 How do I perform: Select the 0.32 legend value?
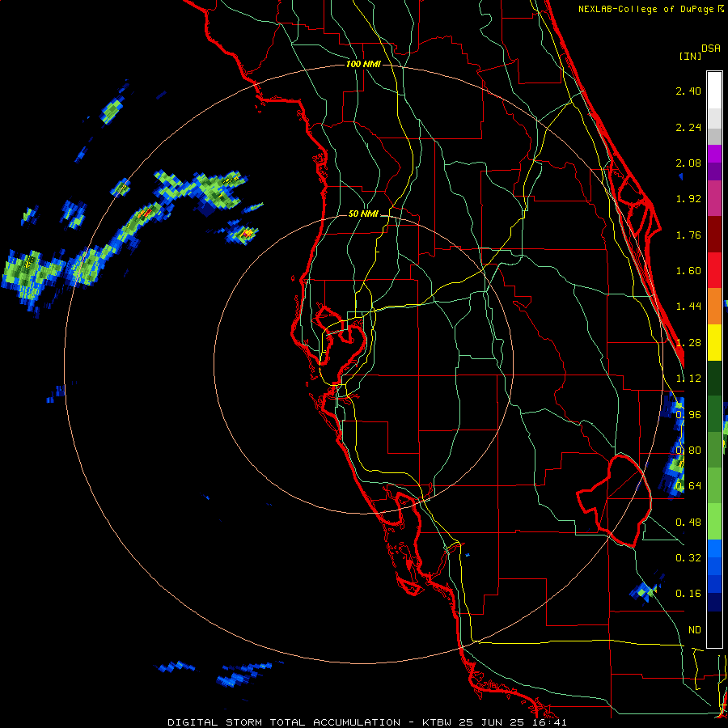click(x=688, y=558)
